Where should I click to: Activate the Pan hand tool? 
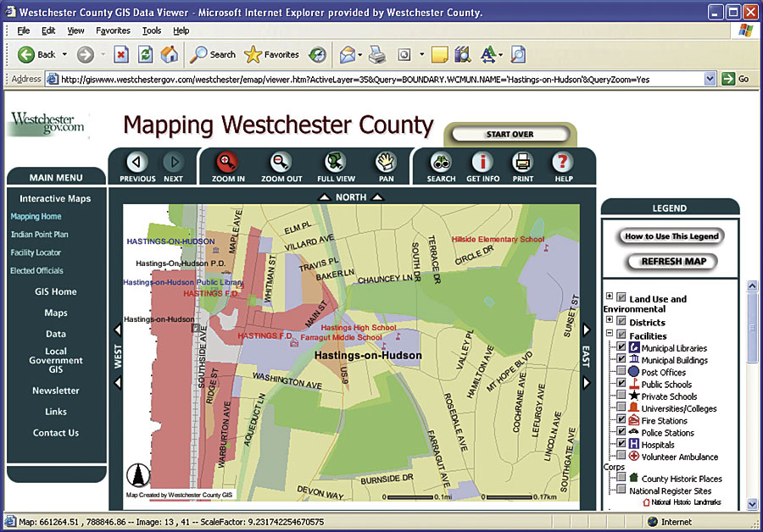386,163
